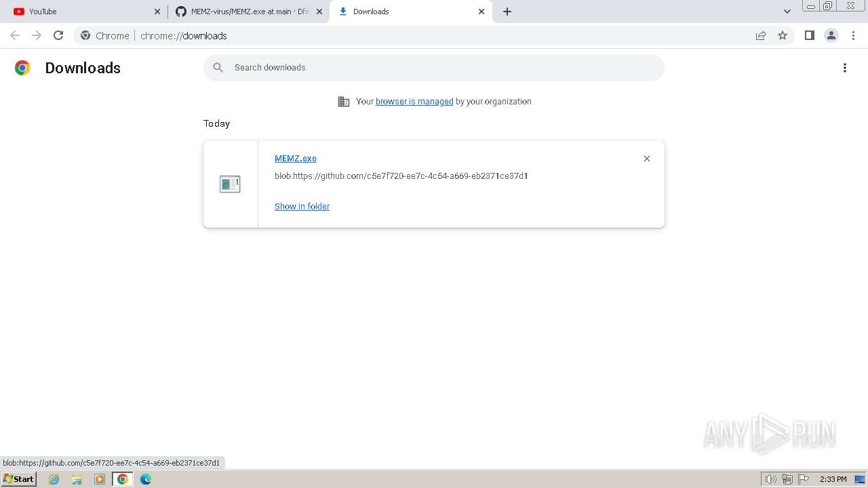Click the Today date heading
868x488 pixels.
[217, 123]
